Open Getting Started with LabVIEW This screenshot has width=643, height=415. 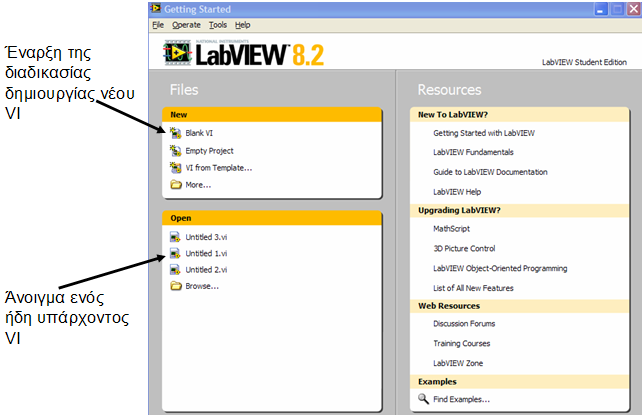tap(484, 133)
